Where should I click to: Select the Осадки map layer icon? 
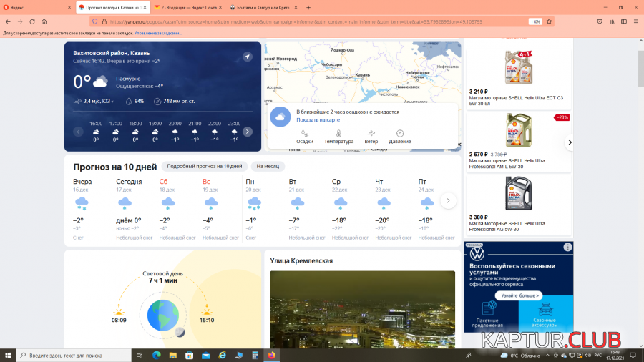pos(305,134)
